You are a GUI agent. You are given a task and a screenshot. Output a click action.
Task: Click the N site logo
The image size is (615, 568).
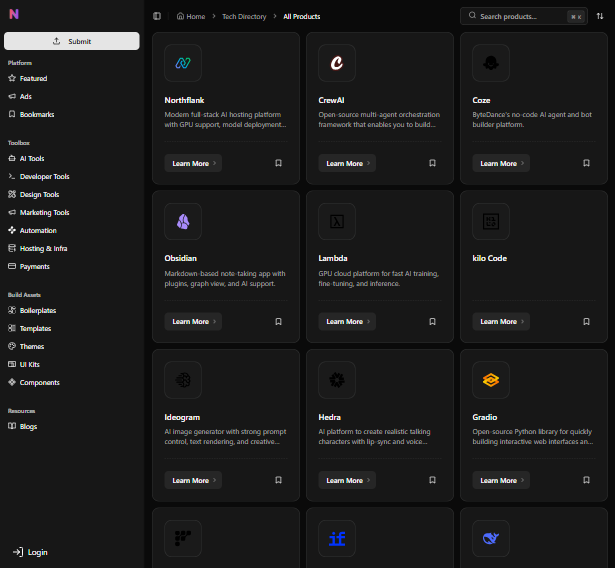(x=14, y=14)
